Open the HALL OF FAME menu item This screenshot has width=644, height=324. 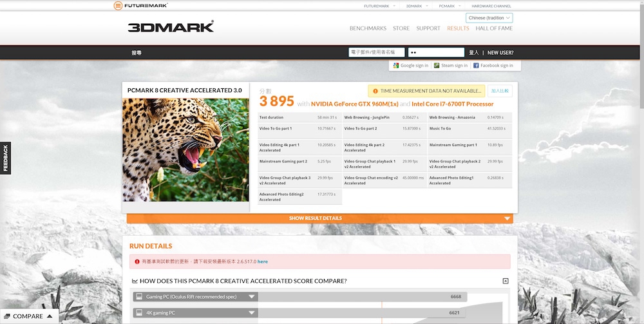tap(494, 28)
